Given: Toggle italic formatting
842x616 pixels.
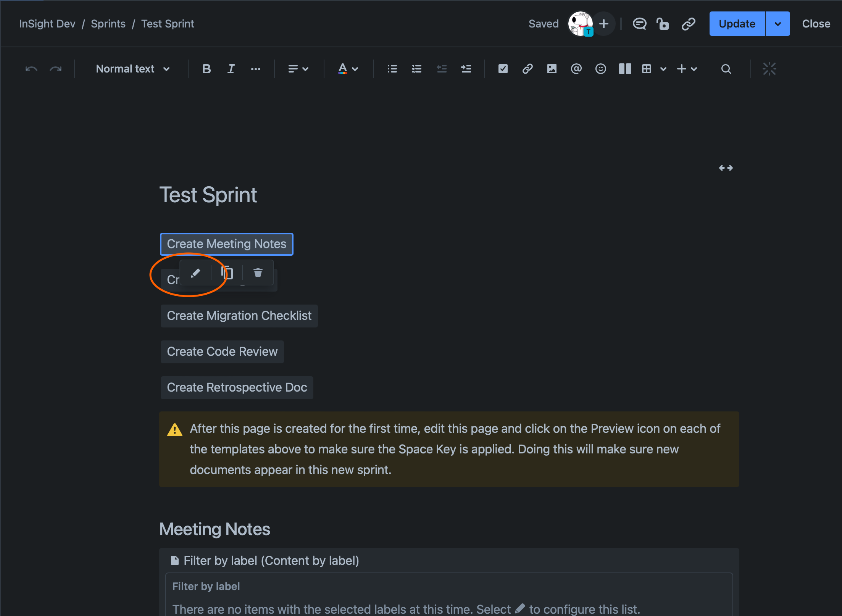Looking at the screenshot, I should point(231,69).
